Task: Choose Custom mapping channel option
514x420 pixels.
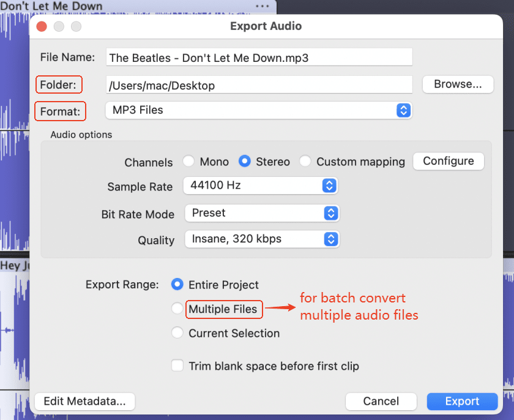Action: click(305, 162)
